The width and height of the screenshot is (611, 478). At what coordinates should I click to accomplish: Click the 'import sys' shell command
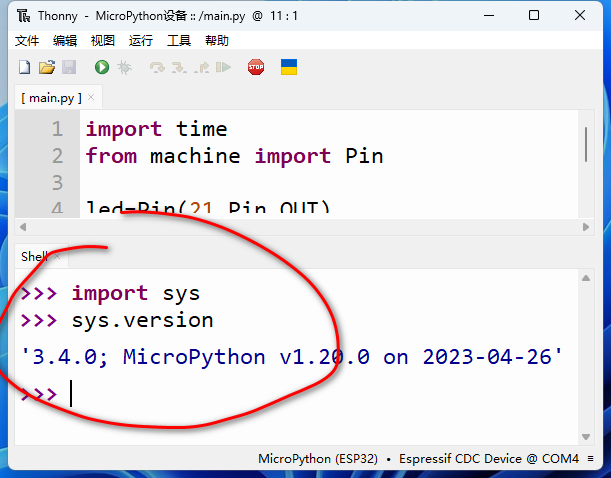(136, 293)
